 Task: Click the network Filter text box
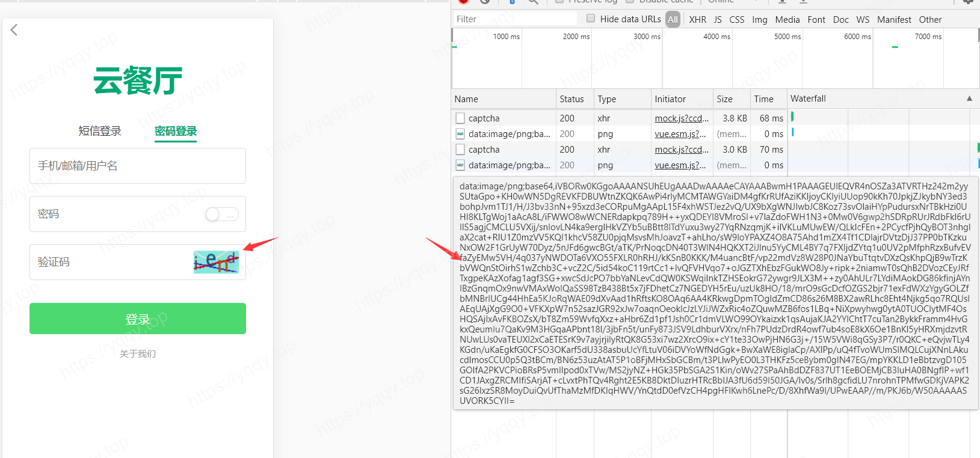[514, 19]
